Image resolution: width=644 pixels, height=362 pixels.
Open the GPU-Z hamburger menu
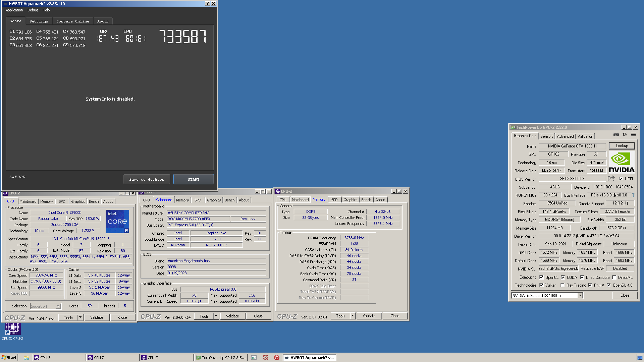633,135
